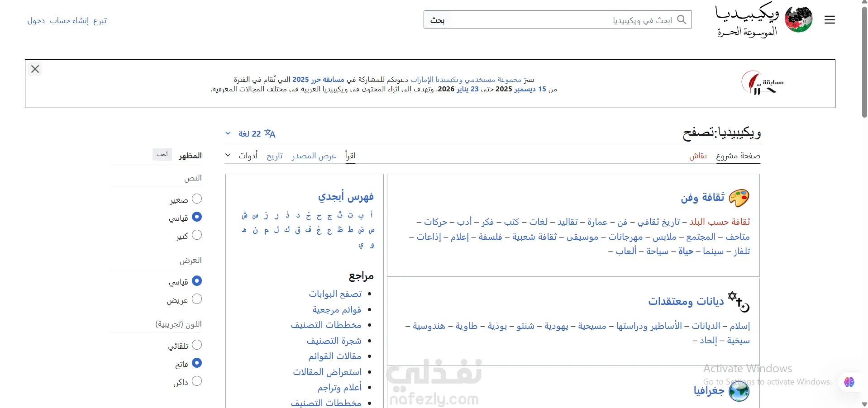Click the painter palette icon beside ثقافة وفن
Viewport: 868px width, 408px height.
(x=739, y=198)
